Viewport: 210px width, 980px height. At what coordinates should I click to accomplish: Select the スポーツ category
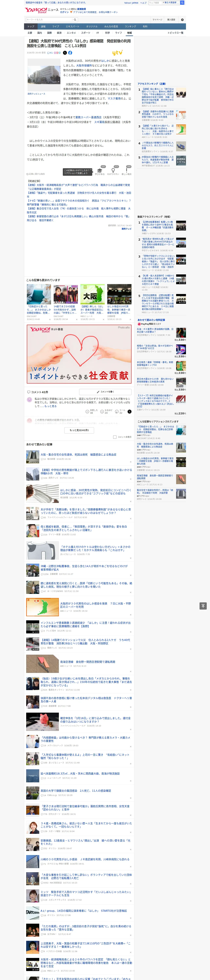tap(86, 33)
